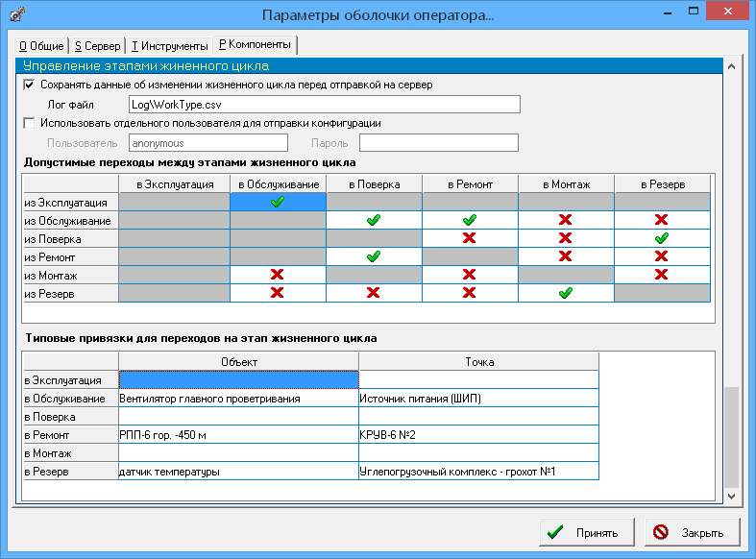Select empty Объект cell in в Поверка row
This screenshot has height=559, width=756.
click(238, 416)
